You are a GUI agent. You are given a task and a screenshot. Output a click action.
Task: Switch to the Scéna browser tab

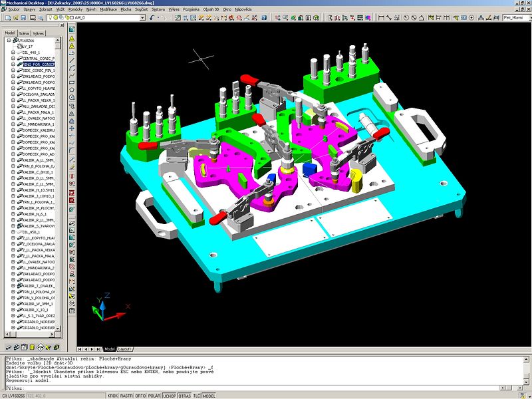[24, 33]
